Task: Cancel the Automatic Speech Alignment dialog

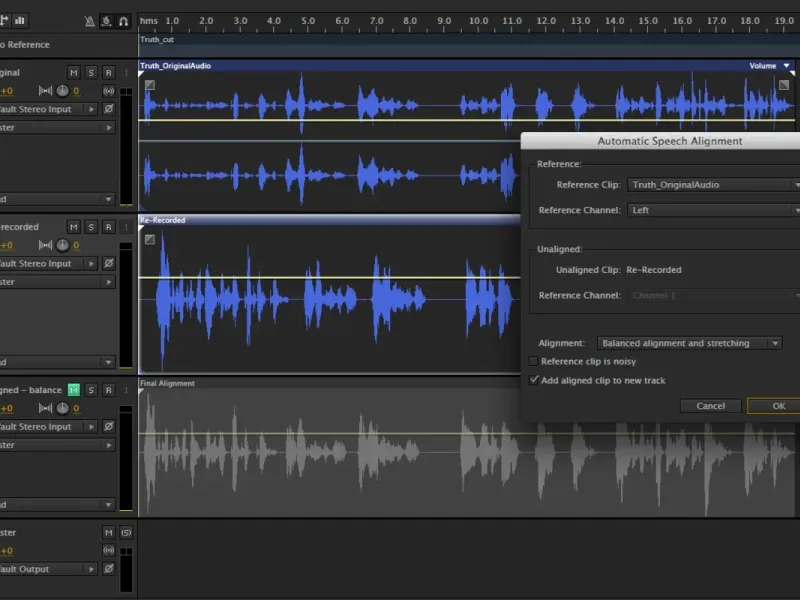Action: pyautogui.click(x=710, y=406)
